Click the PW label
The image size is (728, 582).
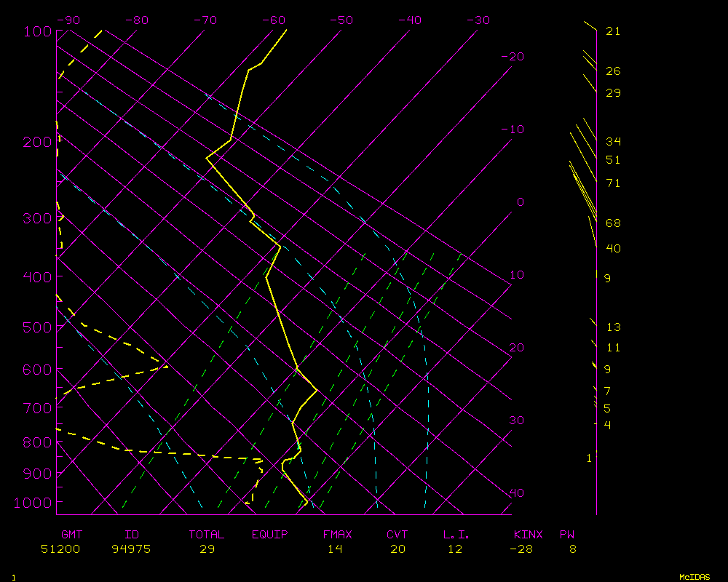567,535
